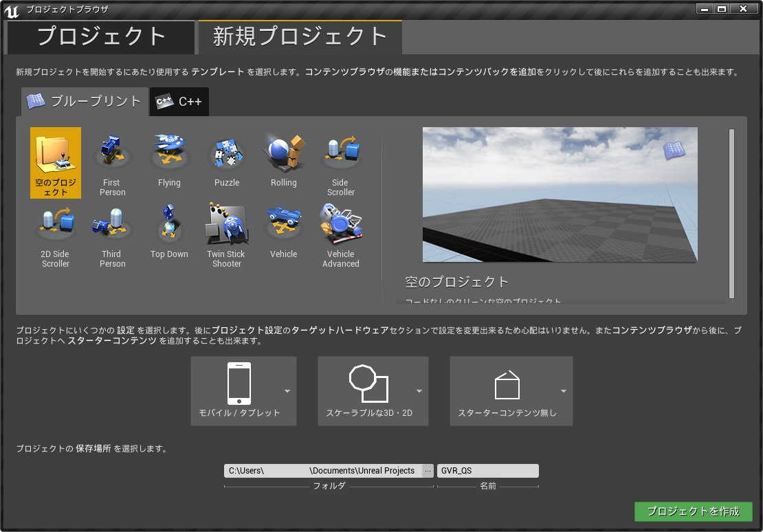The height and width of the screenshot is (532, 763).
Task: Click the project name field GVR_QS
Action: coord(487,471)
